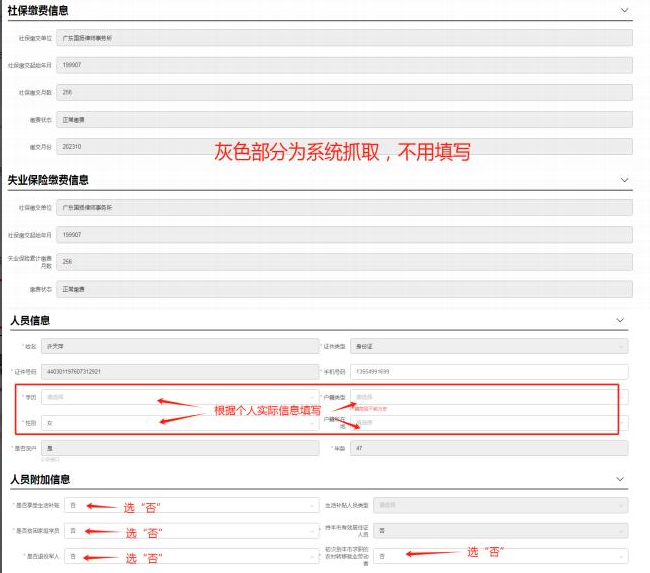Click the 年龄 field showing 47
Screen dimensions: 650x573
pyautogui.click(x=489, y=448)
